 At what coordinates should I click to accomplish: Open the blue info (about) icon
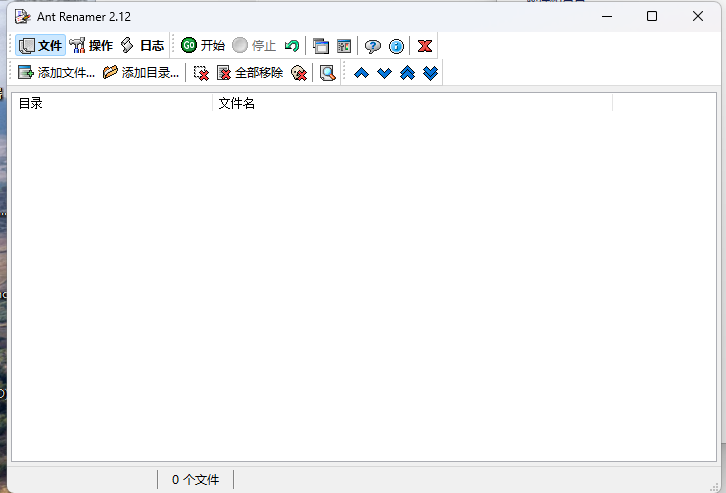(x=396, y=46)
